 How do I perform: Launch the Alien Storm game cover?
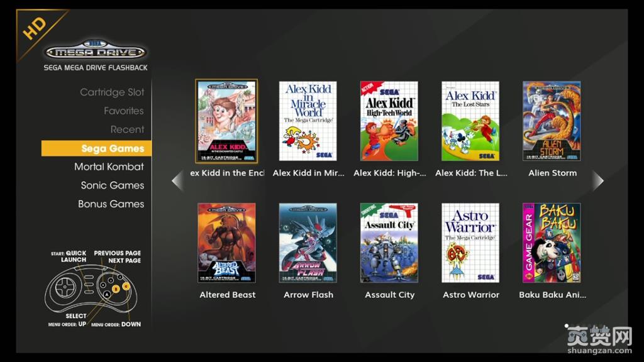click(x=552, y=121)
